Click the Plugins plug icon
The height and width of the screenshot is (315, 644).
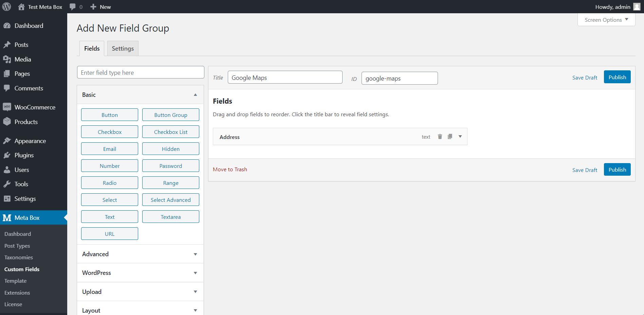tap(7, 155)
